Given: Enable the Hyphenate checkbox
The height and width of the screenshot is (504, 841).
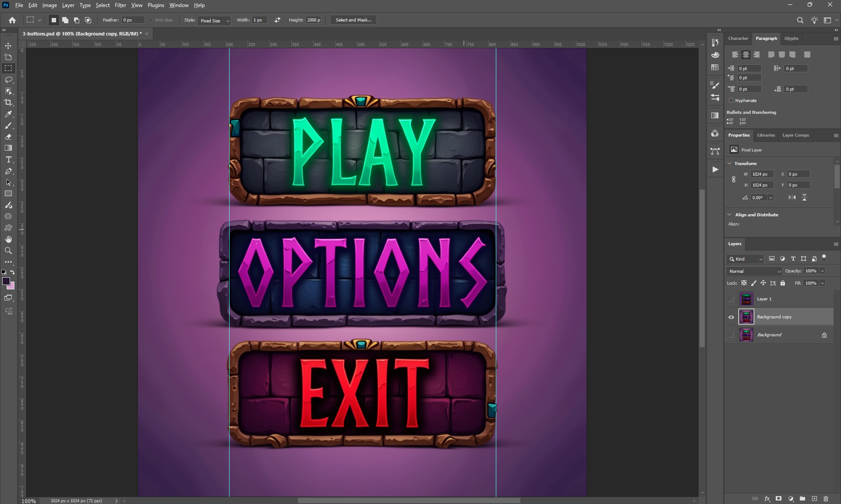Looking at the screenshot, I should click(731, 101).
